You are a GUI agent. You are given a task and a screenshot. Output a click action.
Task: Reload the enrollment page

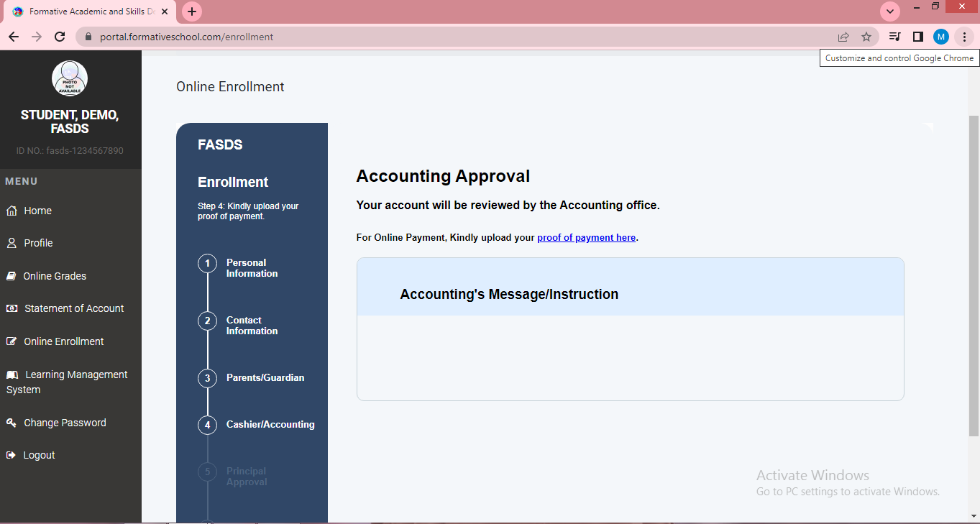click(x=60, y=36)
